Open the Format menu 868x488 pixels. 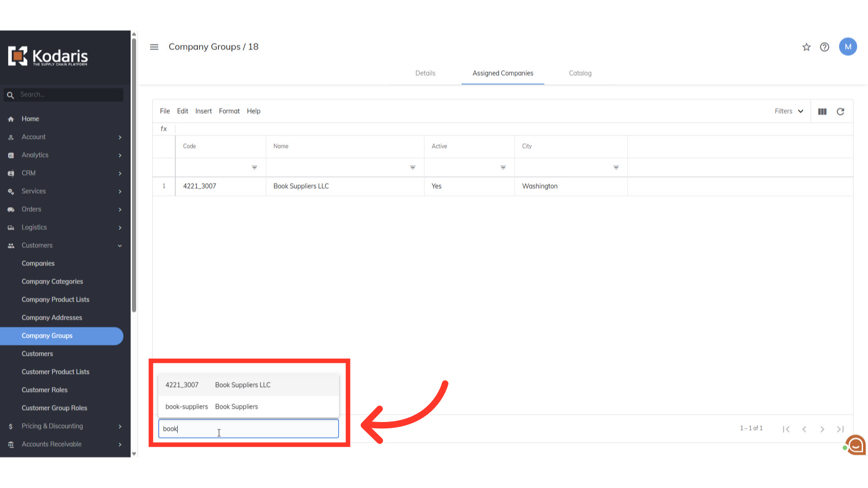click(229, 111)
